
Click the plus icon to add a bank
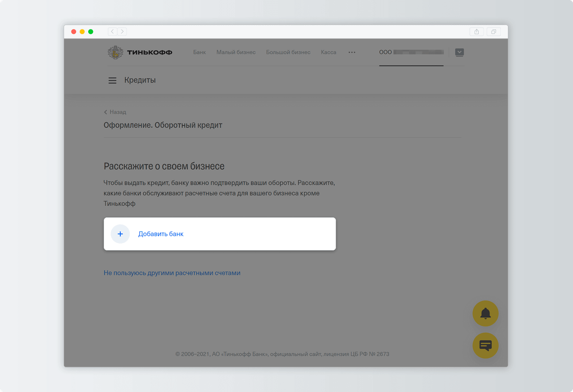click(x=120, y=234)
